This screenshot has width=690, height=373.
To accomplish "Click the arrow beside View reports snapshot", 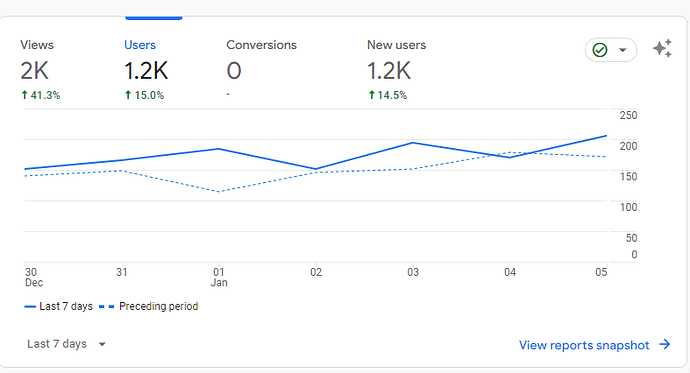I will tap(664, 344).
